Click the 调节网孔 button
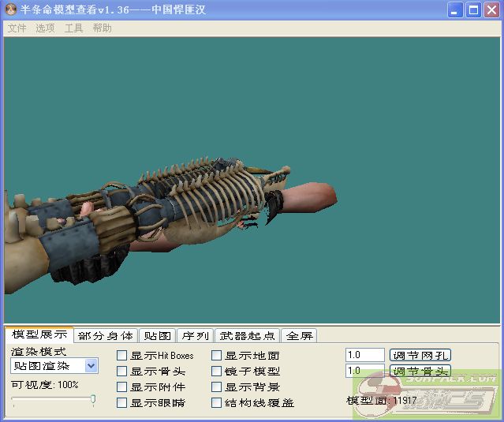Viewport: 504px width, 422px height. coord(420,355)
